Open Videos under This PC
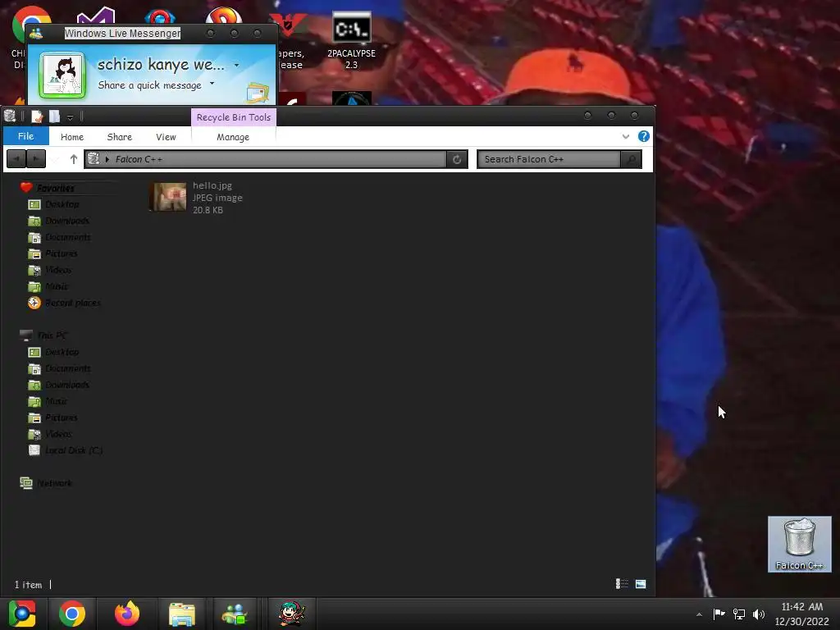This screenshot has height=630, width=840. click(58, 434)
